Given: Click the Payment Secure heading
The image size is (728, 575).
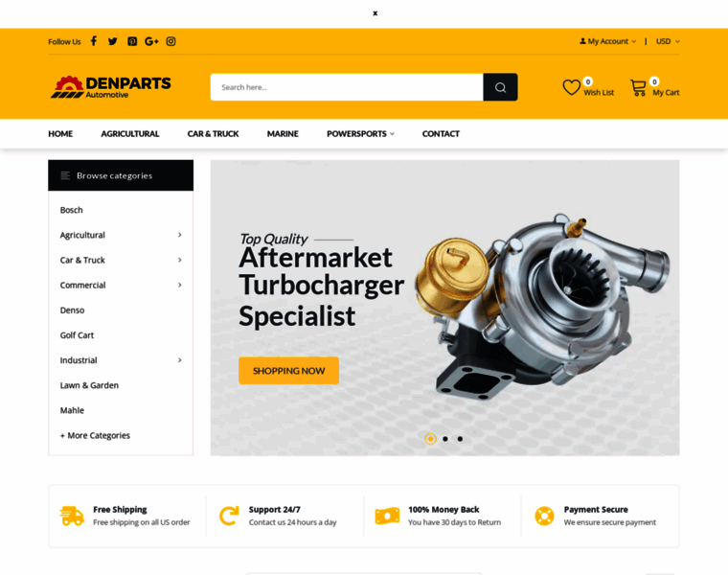Looking at the screenshot, I should 596,510.
